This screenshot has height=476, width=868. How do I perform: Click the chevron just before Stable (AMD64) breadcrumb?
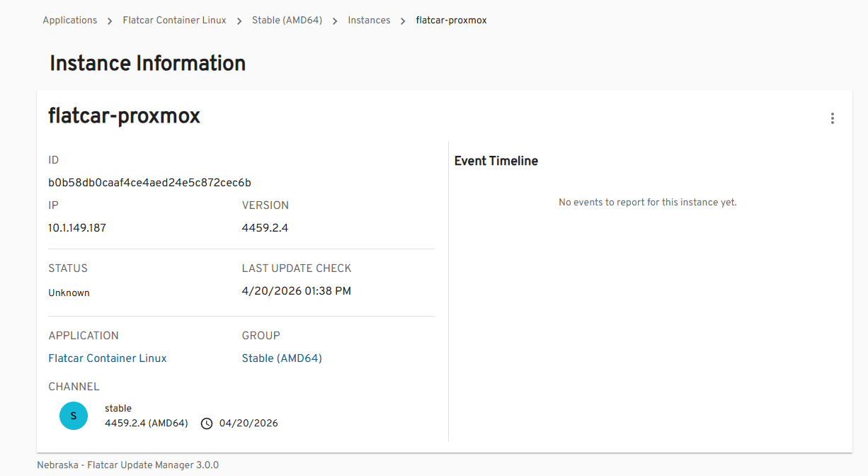coord(239,21)
